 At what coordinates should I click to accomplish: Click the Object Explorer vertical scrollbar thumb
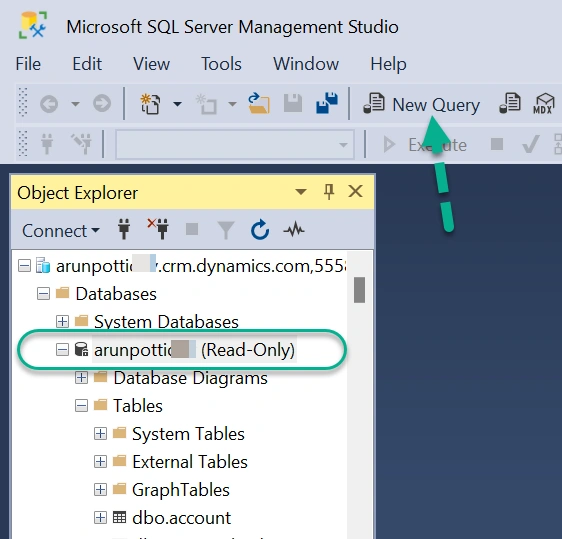(x=359, y=290)
